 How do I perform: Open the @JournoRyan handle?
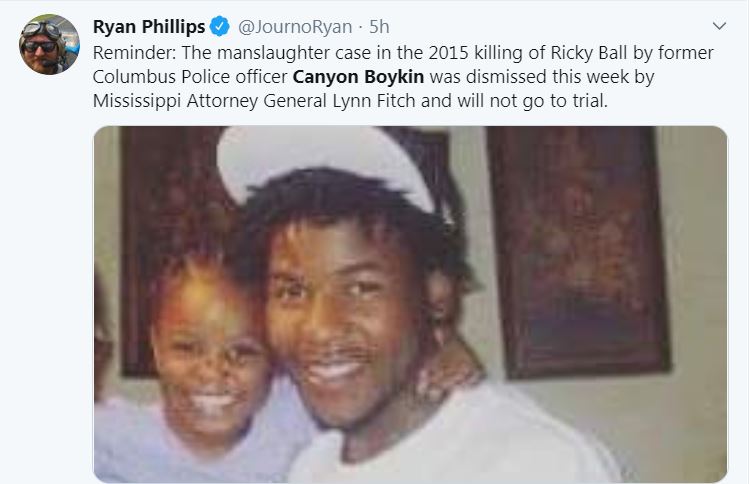pyautogui.click(x=295, y=27)
